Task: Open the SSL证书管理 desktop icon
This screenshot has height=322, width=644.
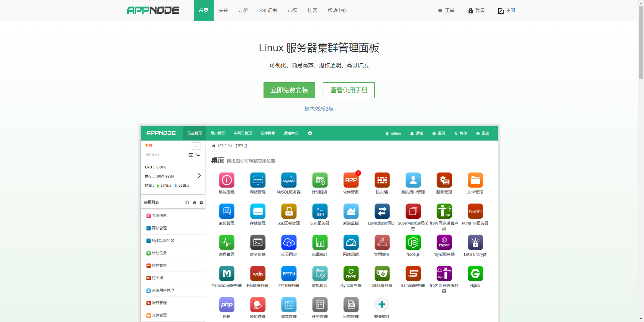Action: (289, 211)
